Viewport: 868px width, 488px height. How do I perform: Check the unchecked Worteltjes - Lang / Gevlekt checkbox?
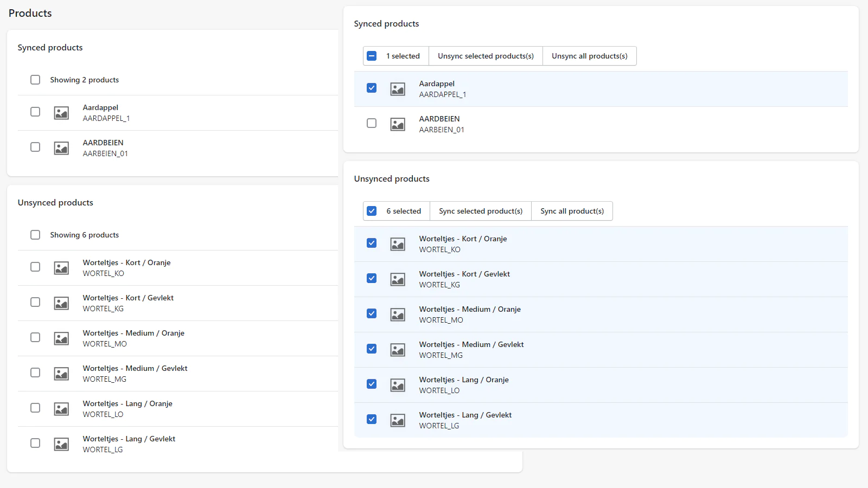pyautogui.click(x=35, y=443)
